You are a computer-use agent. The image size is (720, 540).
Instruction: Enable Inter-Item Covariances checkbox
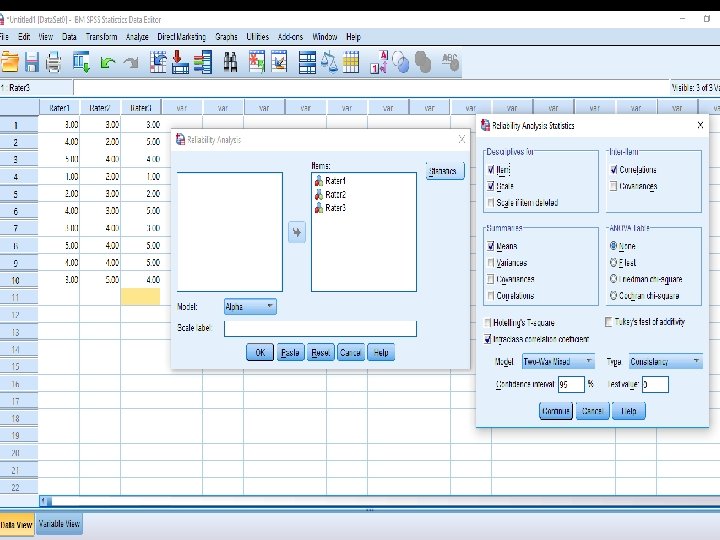click(x=613, y=186)
